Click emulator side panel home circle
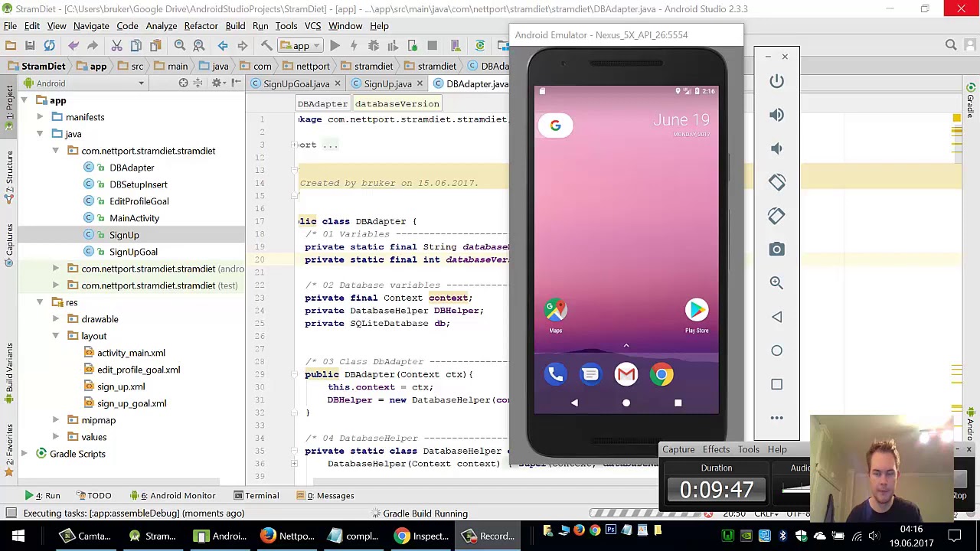 (776, 350)
